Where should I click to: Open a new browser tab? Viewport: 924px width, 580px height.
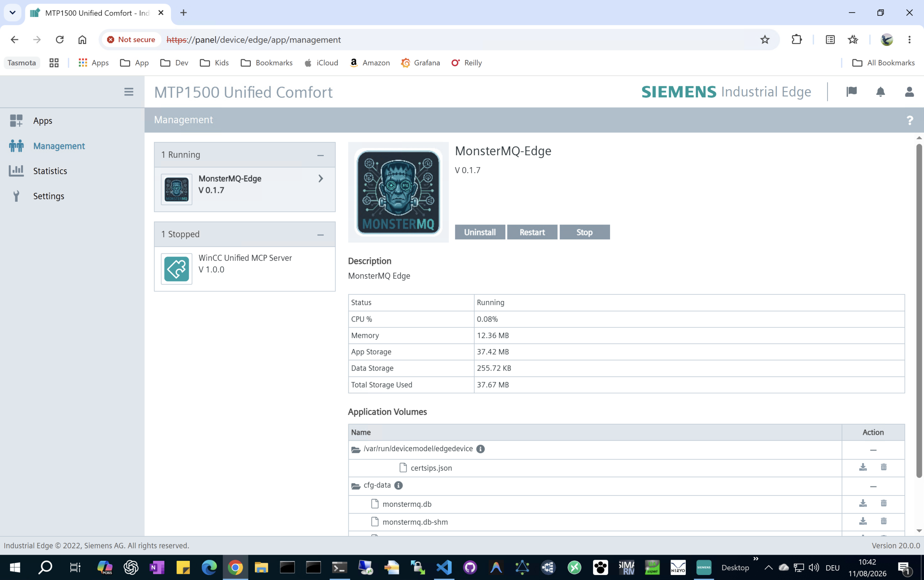pyautogui.click(x=183, y=13)
